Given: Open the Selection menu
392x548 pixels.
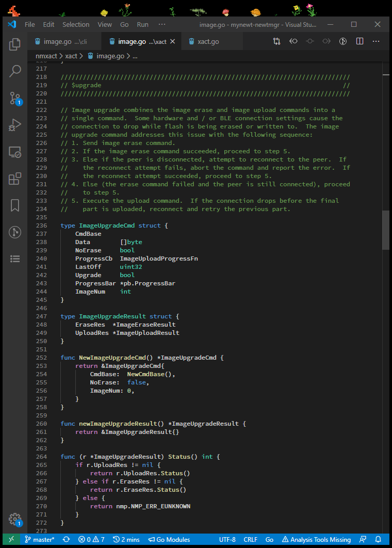Looking at the screenshot, I should point(76,24).
